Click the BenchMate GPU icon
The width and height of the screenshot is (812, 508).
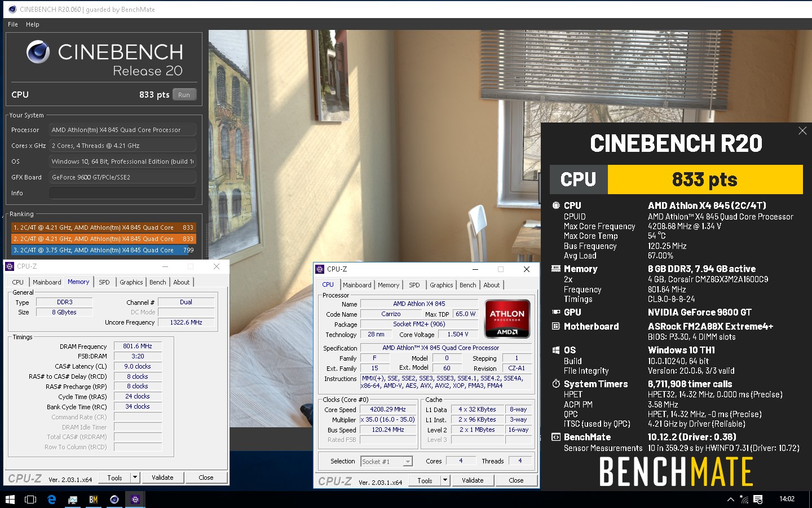(x=556, y=312)
